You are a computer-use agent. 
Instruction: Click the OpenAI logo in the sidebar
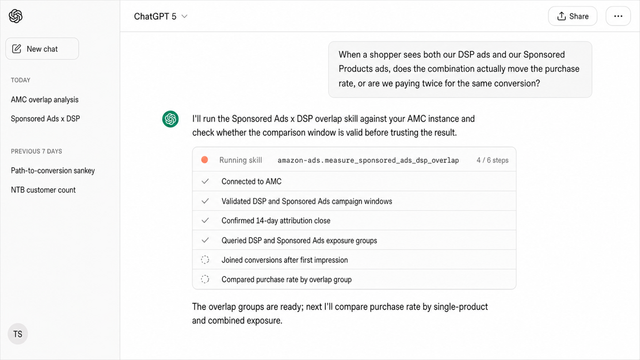pyautogui.click(x=16, y=16)
